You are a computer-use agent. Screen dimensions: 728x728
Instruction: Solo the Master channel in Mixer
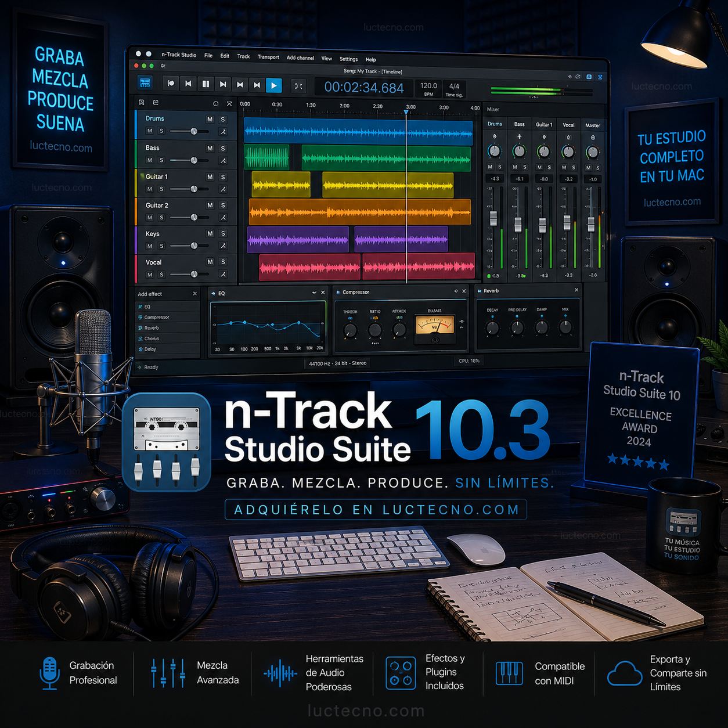(x=598, y=168)
